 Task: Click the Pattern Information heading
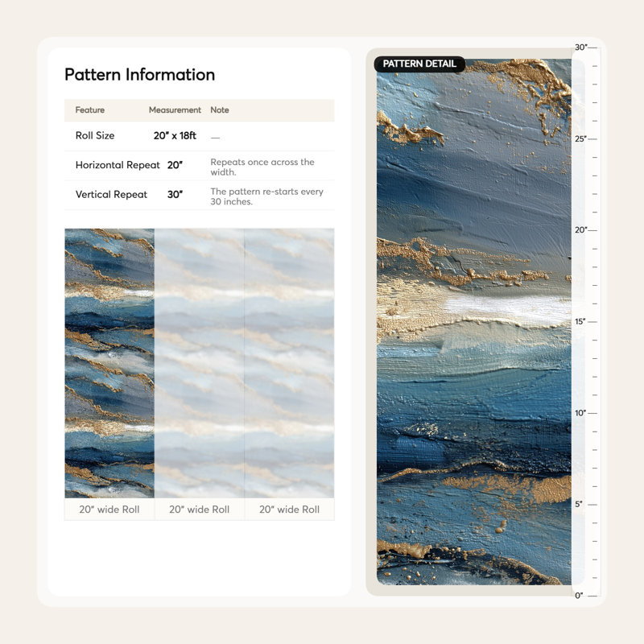[139, 75]
